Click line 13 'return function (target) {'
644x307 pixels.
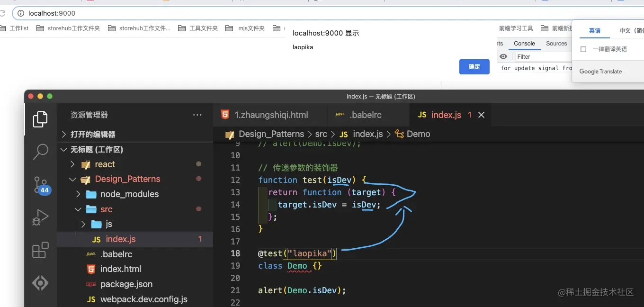331,192
